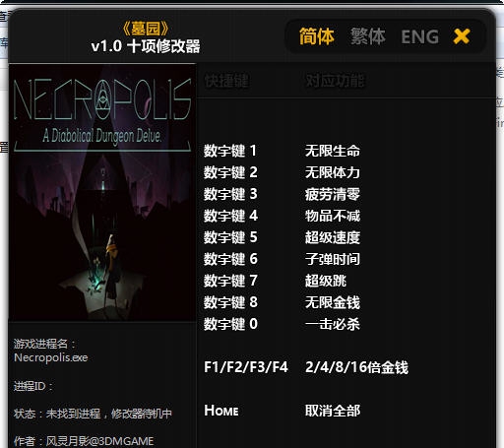This screenshot has height=448, width=504.
Task: Click the 2/4/8/16倍金钱 entry
Action: (x=356, y=367)
